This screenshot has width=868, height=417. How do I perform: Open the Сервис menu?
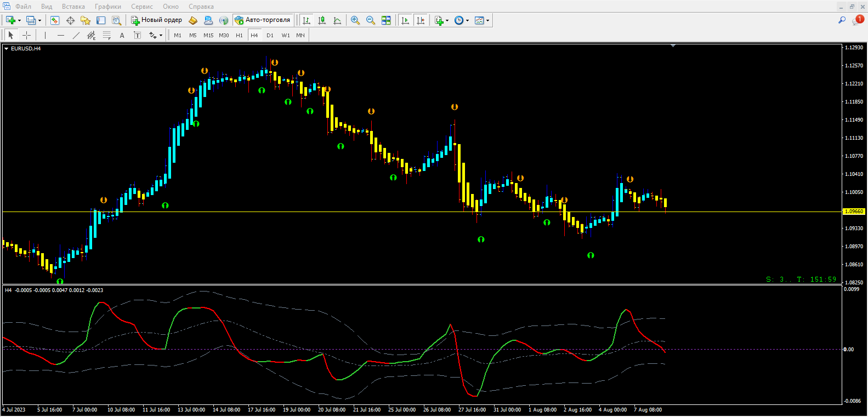click(141, 7)
